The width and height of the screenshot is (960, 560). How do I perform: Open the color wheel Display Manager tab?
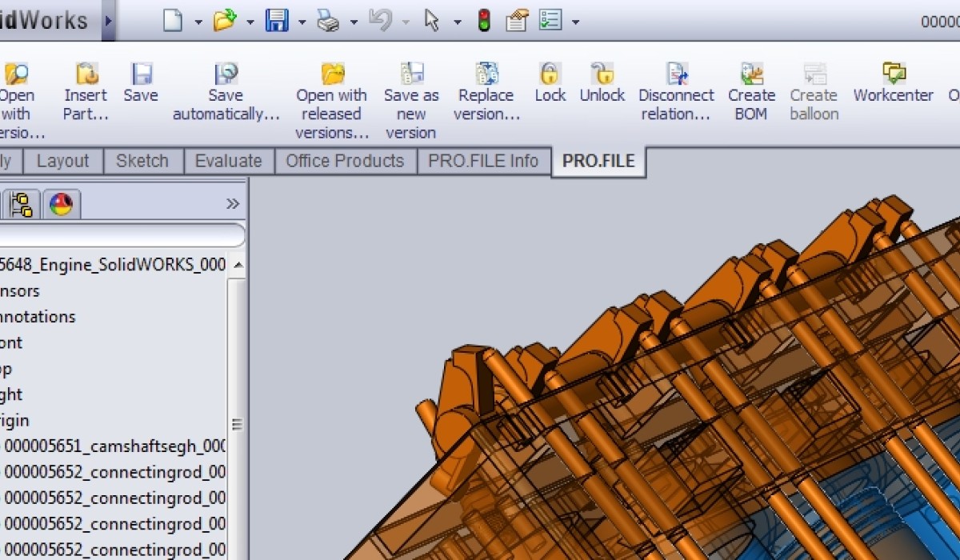61,205
